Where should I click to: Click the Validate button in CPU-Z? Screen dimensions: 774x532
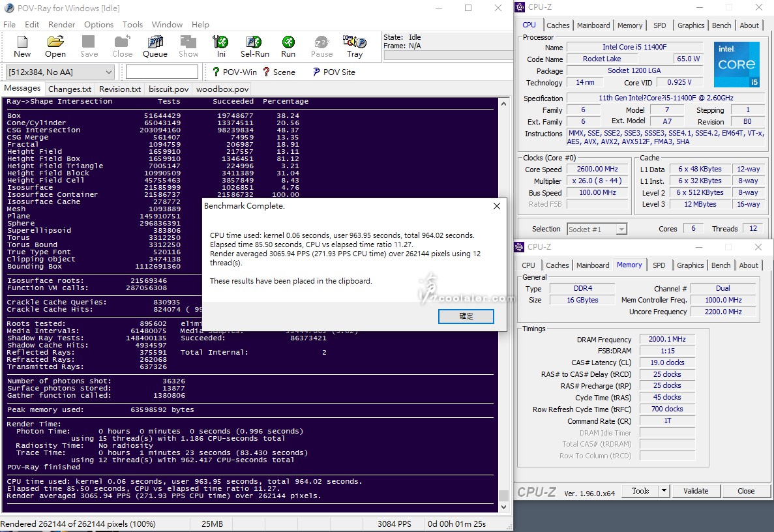[696, 490]
